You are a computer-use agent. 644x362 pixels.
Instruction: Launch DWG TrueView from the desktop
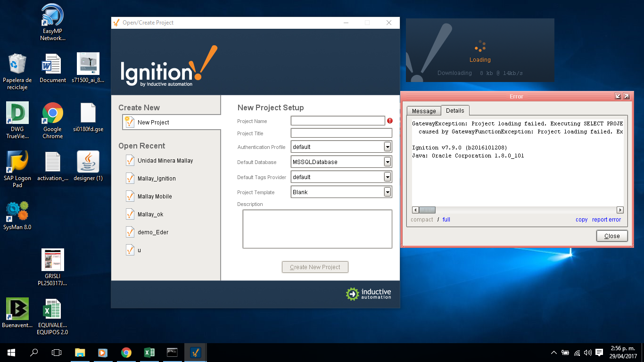[x=17, y=120]
